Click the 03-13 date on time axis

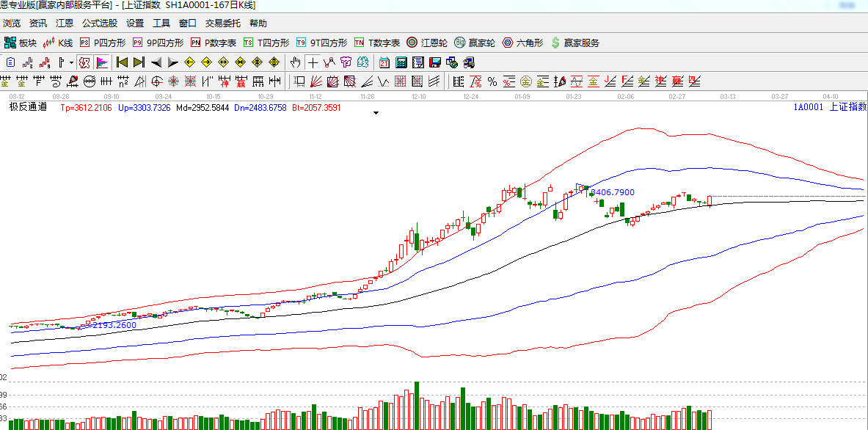pyautogui.click(x=727, y=96)
